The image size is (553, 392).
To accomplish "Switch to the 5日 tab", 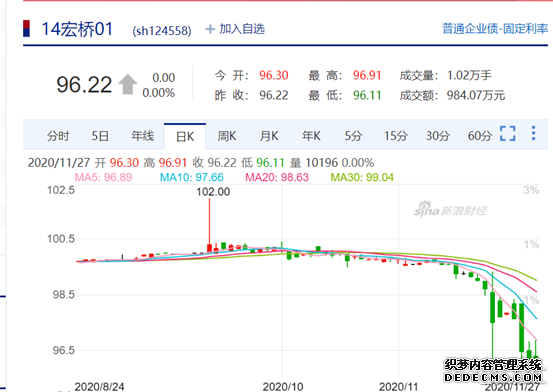I will [x=100, y=136].
